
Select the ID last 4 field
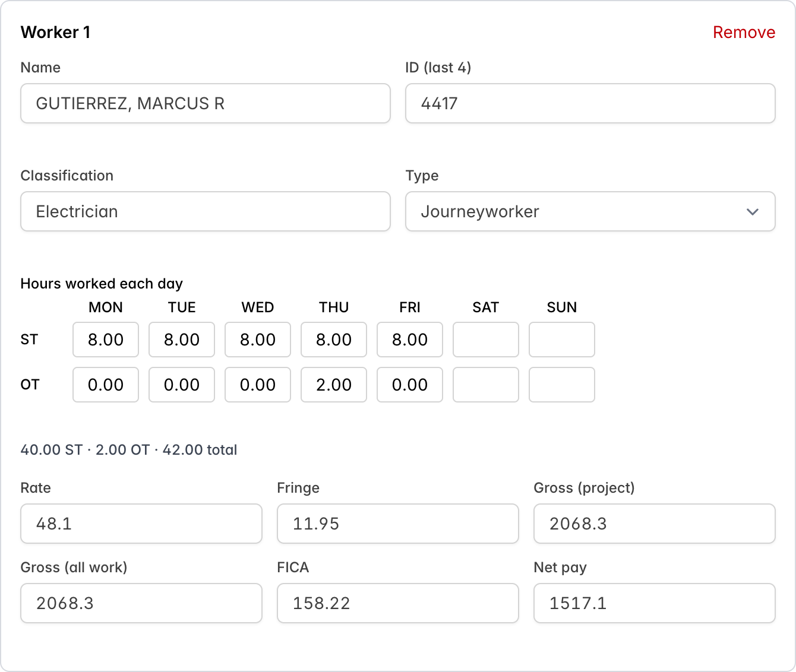point(590,103)
